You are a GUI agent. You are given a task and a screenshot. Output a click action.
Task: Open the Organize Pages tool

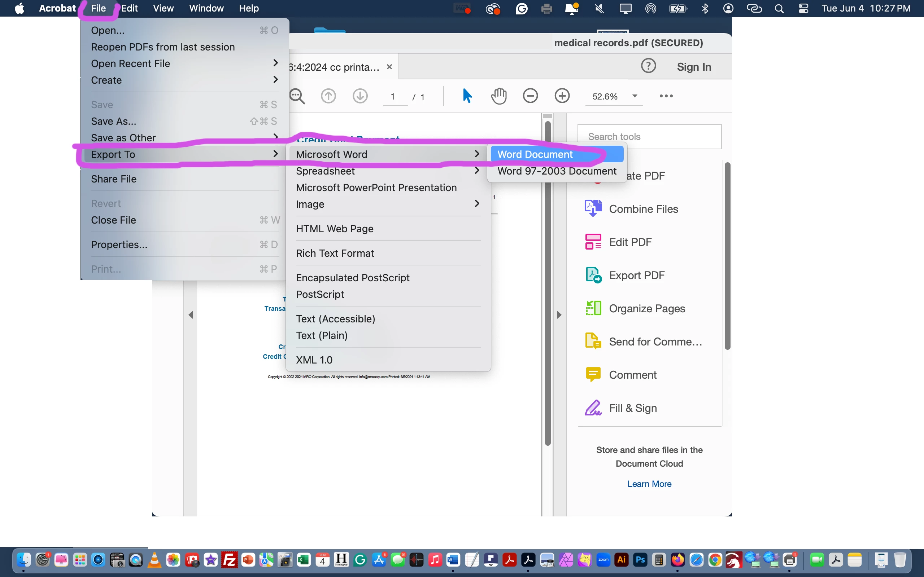coord(647,308)
